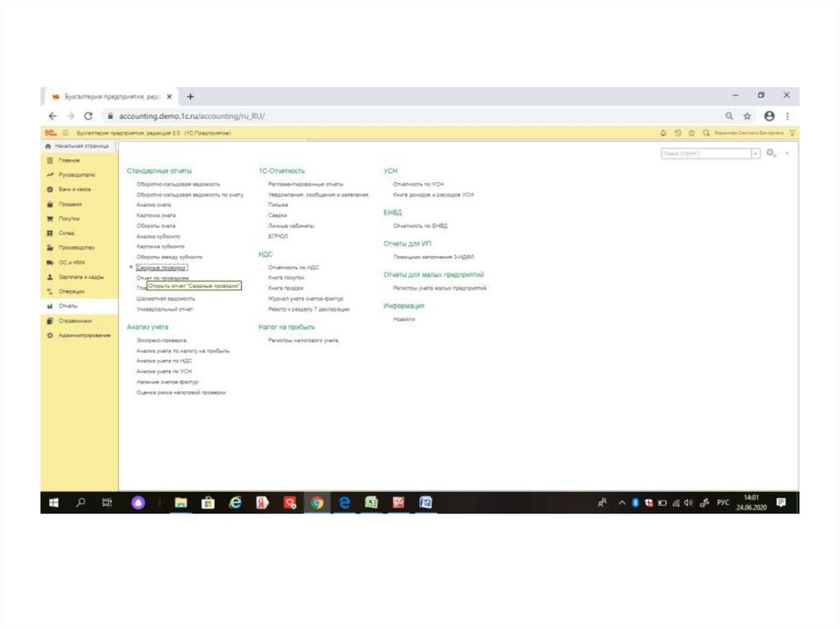Open the settings gear next to search field

point(770,153)
